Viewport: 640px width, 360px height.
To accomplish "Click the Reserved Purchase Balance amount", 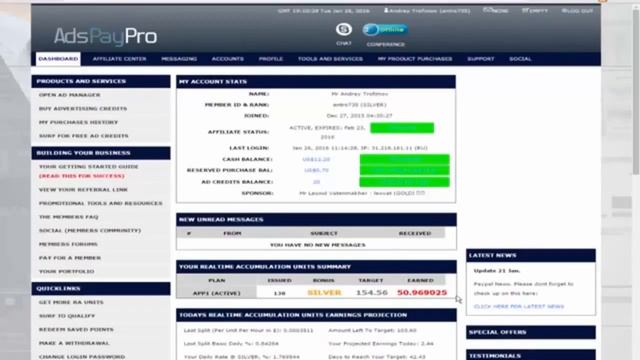I will click(x=316, y=170).
